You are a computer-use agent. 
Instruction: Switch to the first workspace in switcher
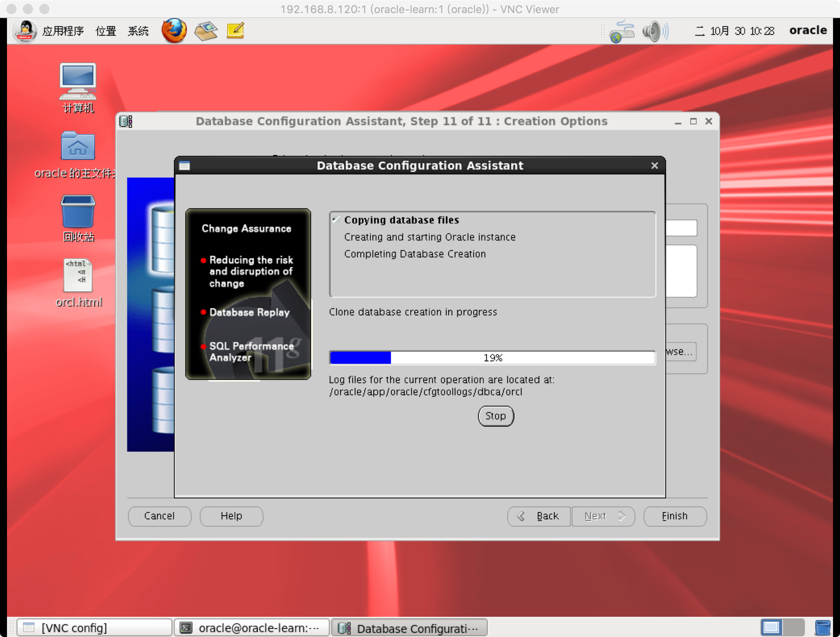tap(772, 628)
